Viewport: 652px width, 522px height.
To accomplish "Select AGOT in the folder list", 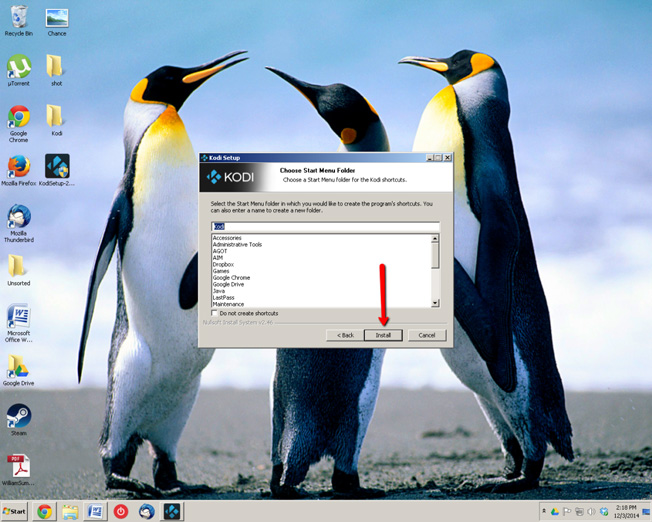I will click(x=220, y=251).
